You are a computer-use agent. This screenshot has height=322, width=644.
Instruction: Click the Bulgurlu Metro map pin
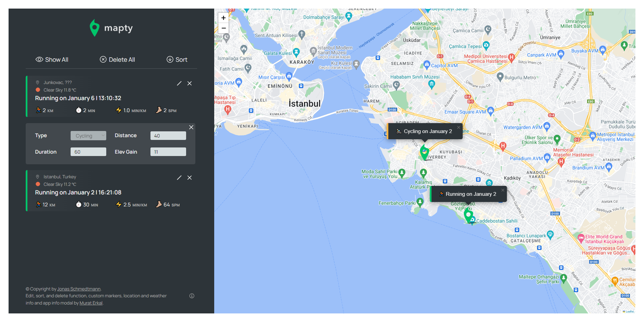coord(500,77)
